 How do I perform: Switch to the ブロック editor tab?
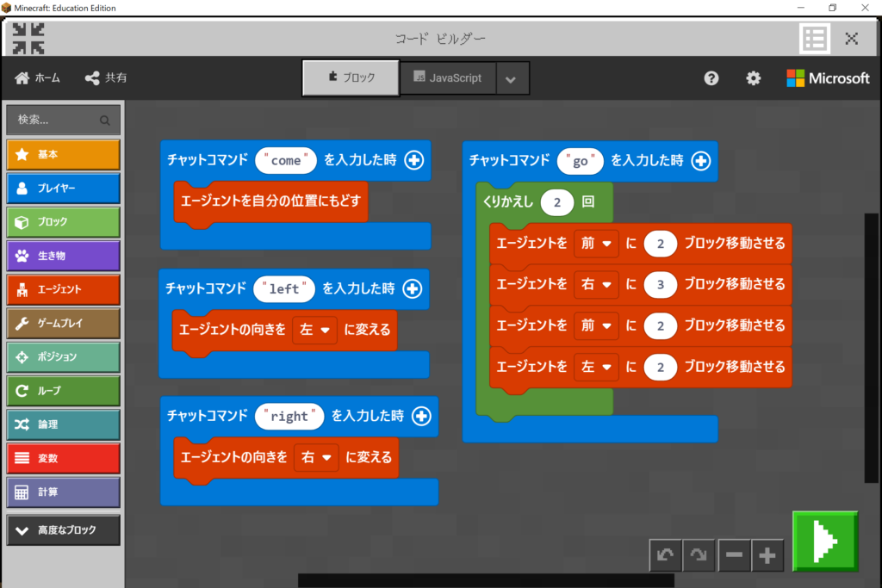pos(351,78)
